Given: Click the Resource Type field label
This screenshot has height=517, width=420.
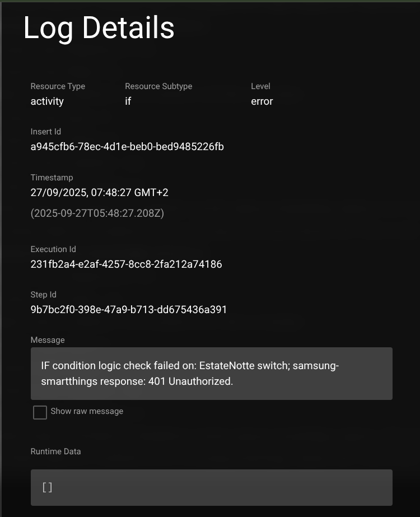Looking at the screenshot, I should tap(58, 86).
